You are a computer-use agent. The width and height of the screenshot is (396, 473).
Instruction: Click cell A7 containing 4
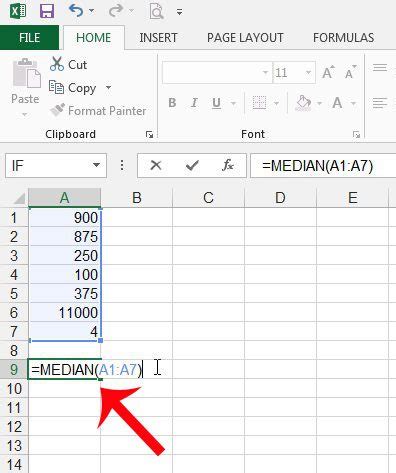64,332
